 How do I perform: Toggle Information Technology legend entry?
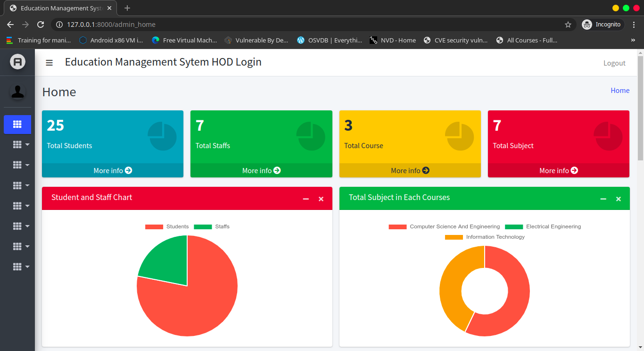(485, 237)
